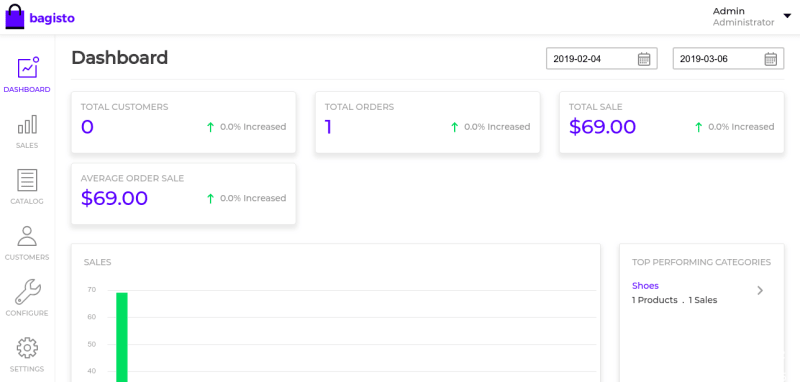Click 0.0% Increased in Total Customers card
Viewport: 800px width, 382px height.
(x=253, y=127)
